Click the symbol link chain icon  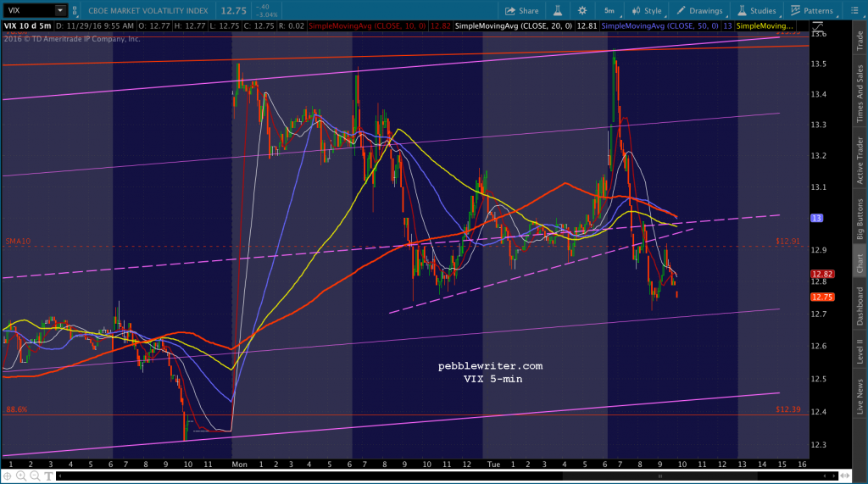click(75, 10)
